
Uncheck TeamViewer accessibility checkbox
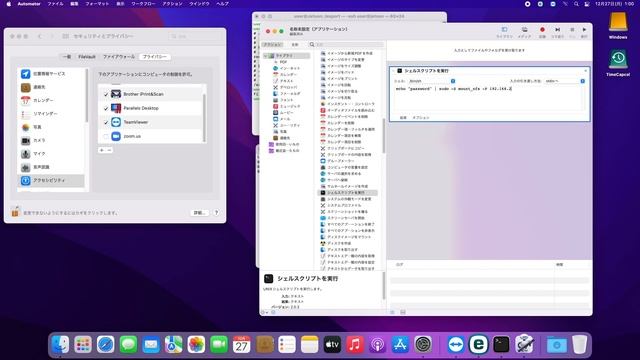(x=106, y=122)
